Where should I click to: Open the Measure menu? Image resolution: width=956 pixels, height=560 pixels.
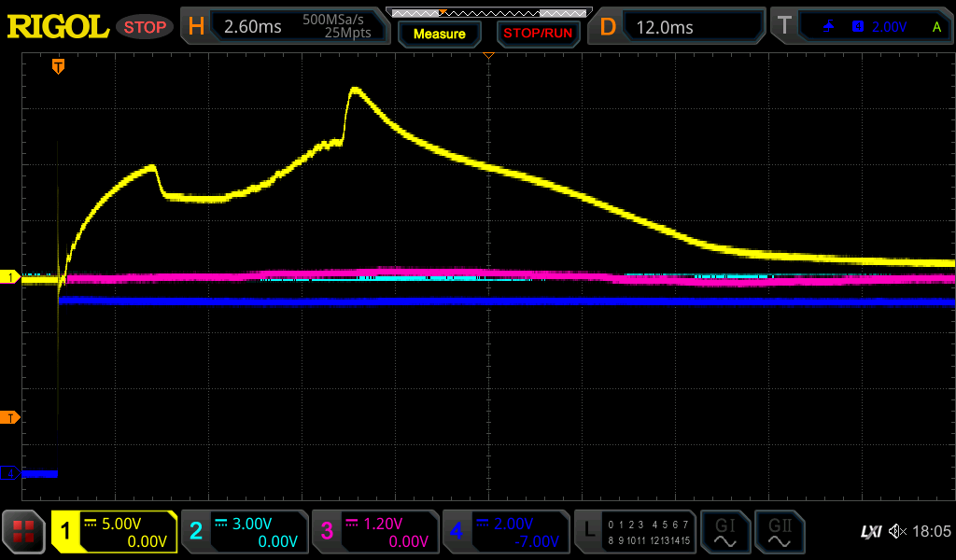pos(439,34)
